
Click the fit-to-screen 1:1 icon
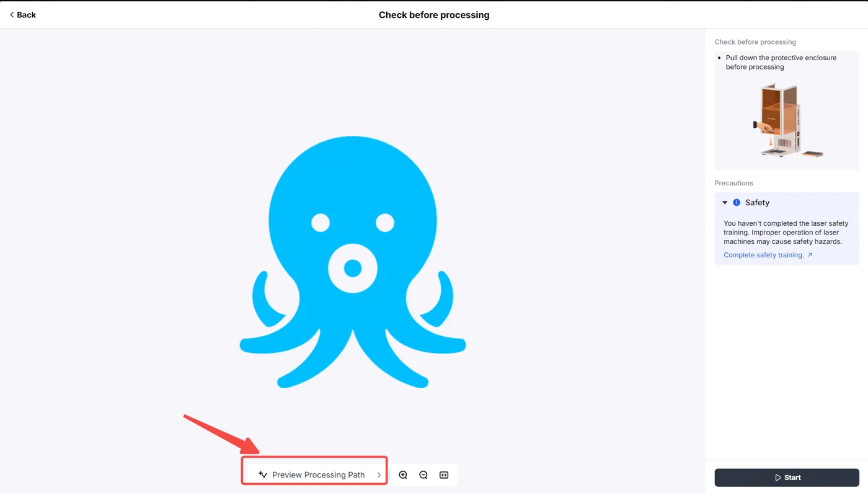click(x=444, y=475)
